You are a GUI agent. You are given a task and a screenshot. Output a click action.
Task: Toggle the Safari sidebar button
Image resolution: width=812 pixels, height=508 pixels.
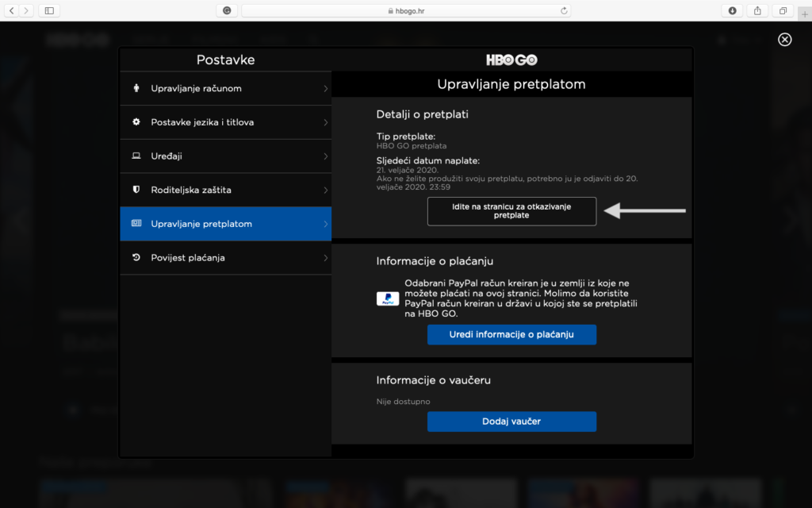click(x=49, y=10)
